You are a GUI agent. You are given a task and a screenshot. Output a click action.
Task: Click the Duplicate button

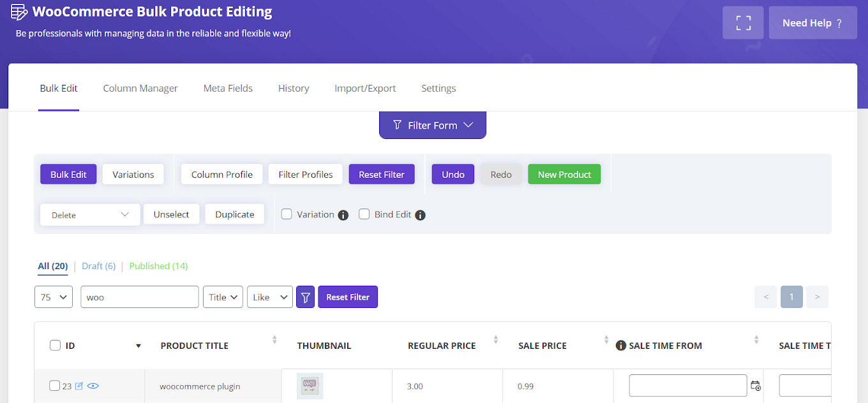click(235, 214)
